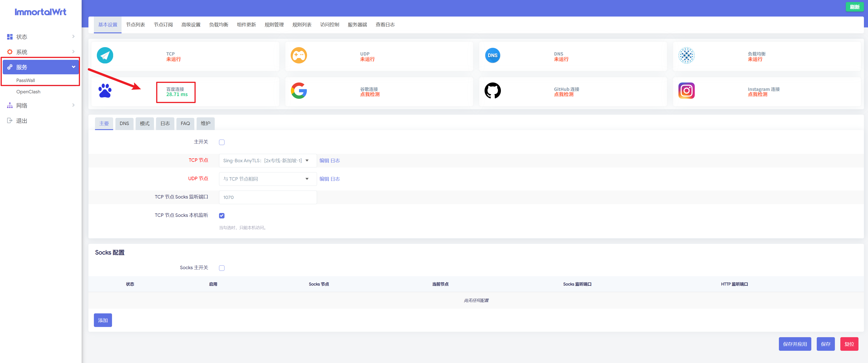Screen dimensions: 868x363
Task: Open the 规则管理 tab
Action: (274, 24)
